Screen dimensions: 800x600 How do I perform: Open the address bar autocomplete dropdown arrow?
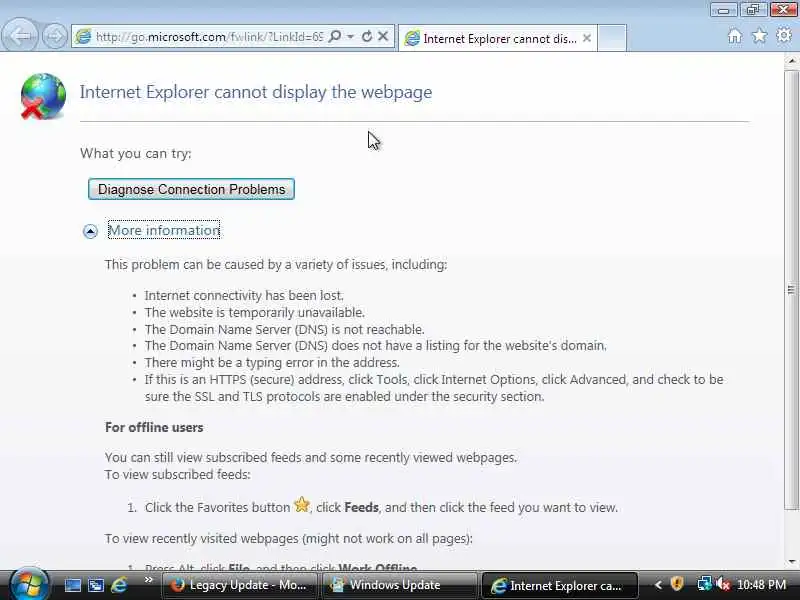pyautogui.click(x=351, y=37)
